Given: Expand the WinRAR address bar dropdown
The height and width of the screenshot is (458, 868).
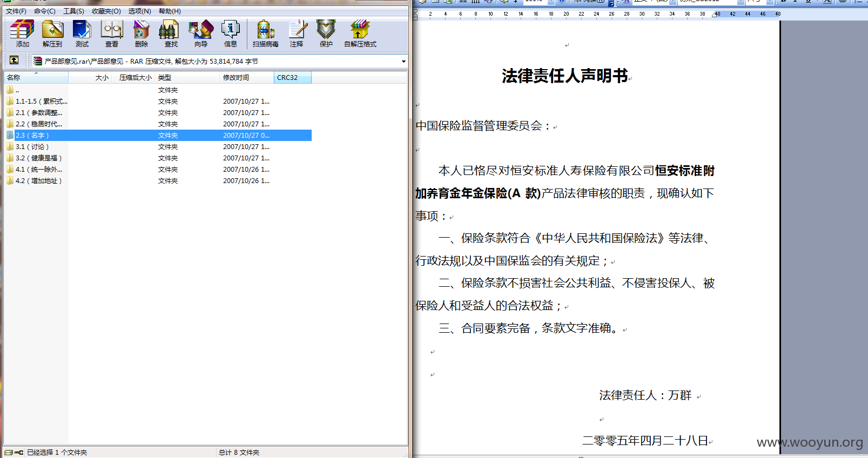Looking at the screenshot, I should pos(403,62).
